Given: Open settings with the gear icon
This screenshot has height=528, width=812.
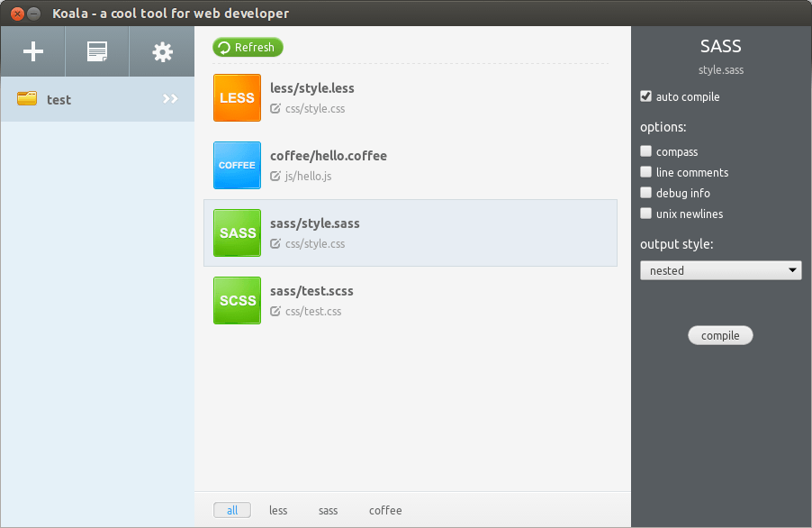Looking at the screenshot, I should 162,52.
